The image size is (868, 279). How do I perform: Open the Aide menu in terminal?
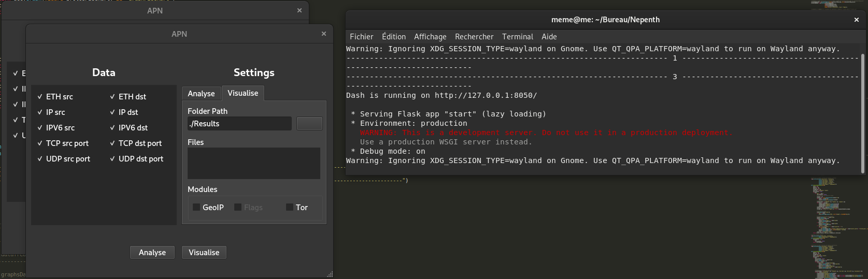(x=549, y=37)
